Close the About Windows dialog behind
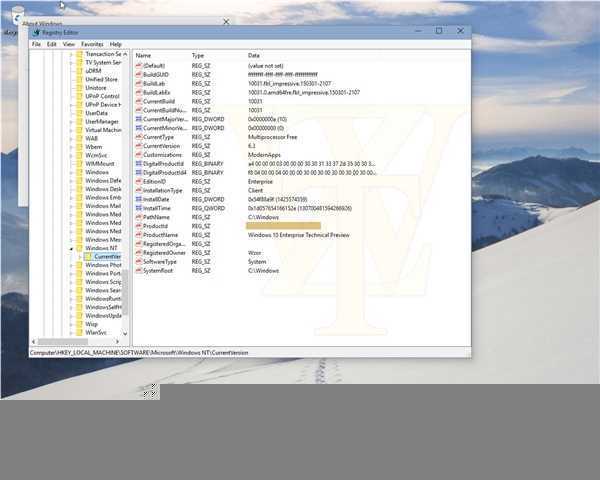The width and height of the screenshot is (600, 480). click(226, 22)
